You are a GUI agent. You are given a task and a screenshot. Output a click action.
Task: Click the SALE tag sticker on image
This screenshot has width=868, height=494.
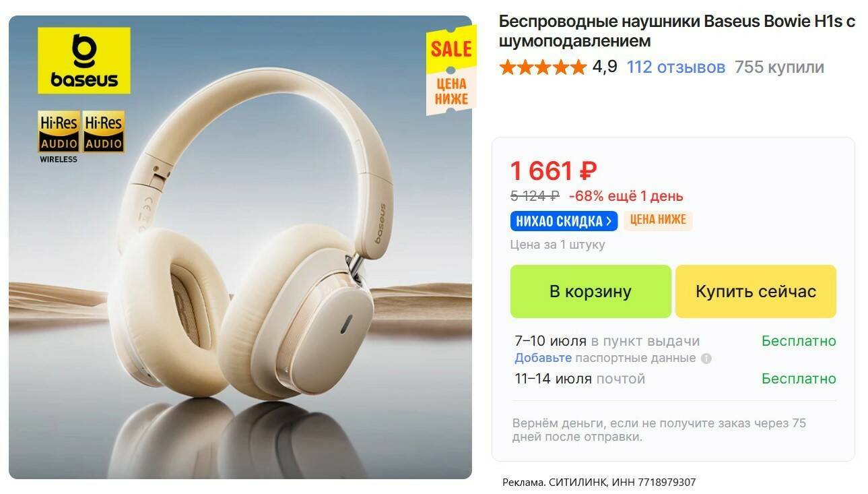[450, 71]
